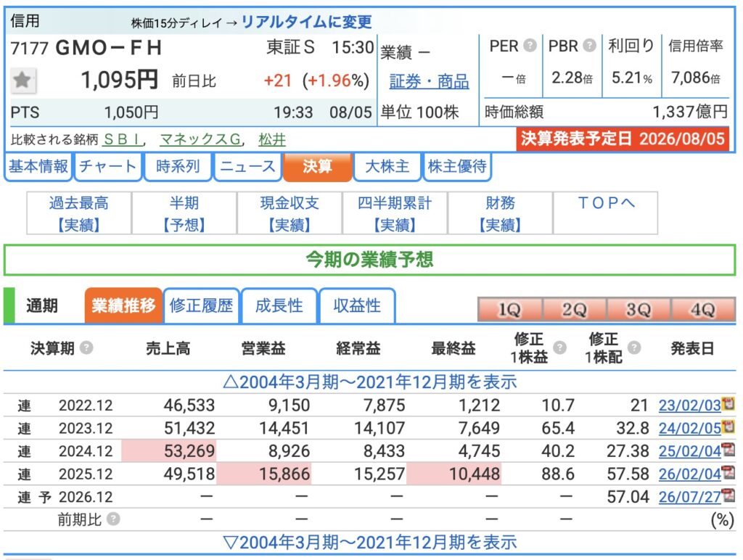Open help icon beside 前期比 label
This screenshot has width=743, height=560.
point(112,519)
